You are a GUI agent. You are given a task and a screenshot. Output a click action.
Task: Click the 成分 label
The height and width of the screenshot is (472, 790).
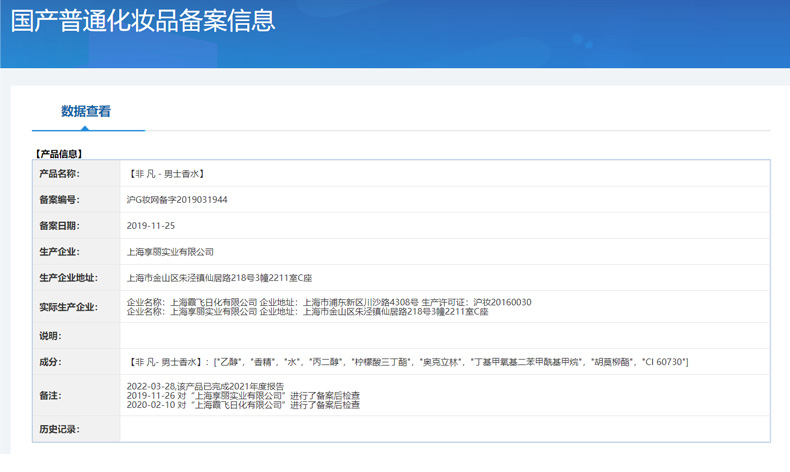pyautogui.click(x=50, y=362)
